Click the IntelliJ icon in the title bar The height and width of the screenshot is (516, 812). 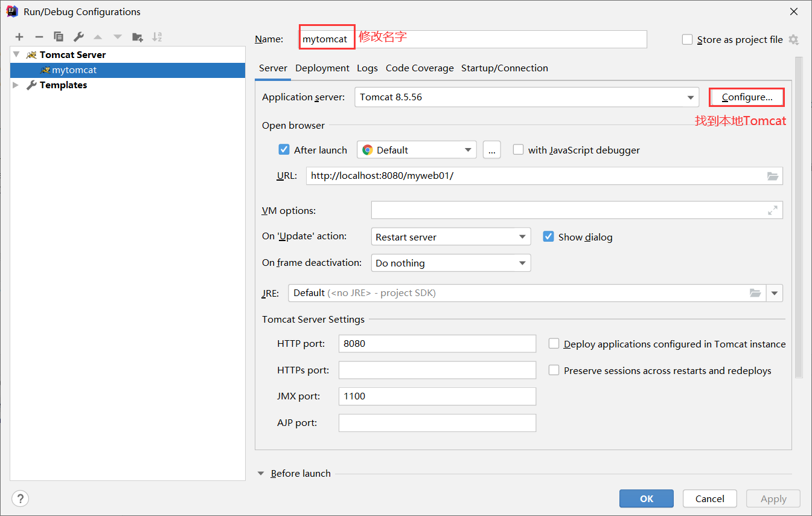tap(11, 11)
